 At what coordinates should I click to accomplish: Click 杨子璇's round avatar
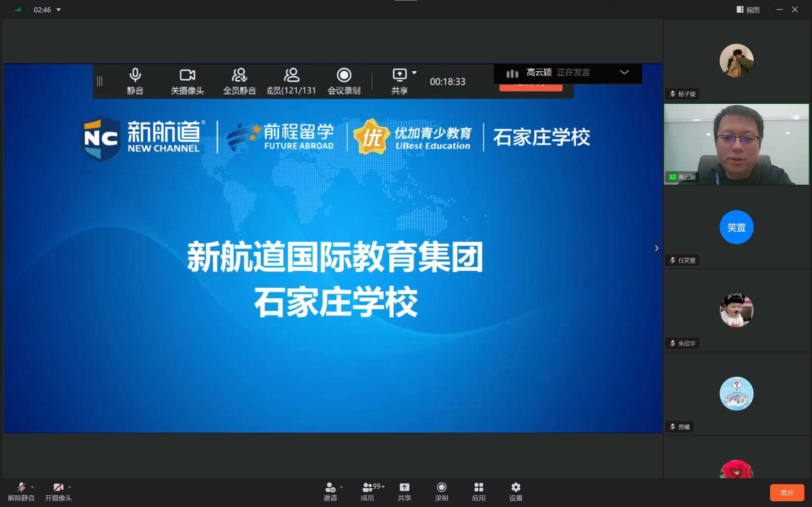click(736, 61)
